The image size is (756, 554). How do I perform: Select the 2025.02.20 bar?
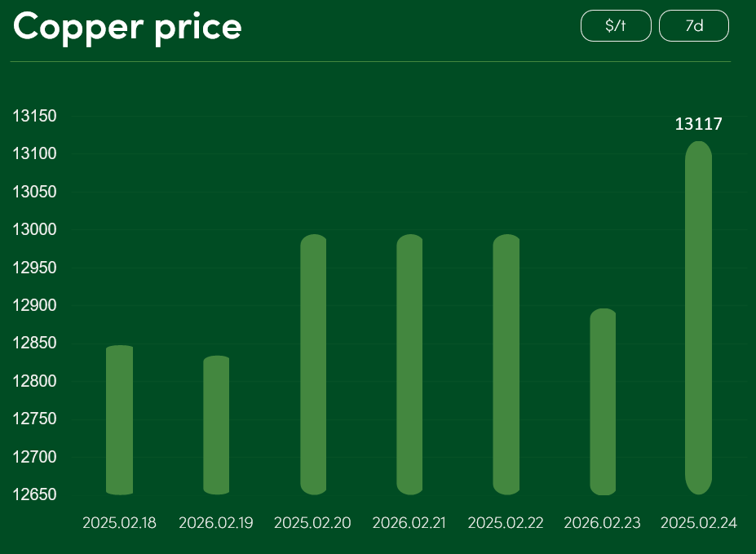pyautogui.click(x=313, y=365)
